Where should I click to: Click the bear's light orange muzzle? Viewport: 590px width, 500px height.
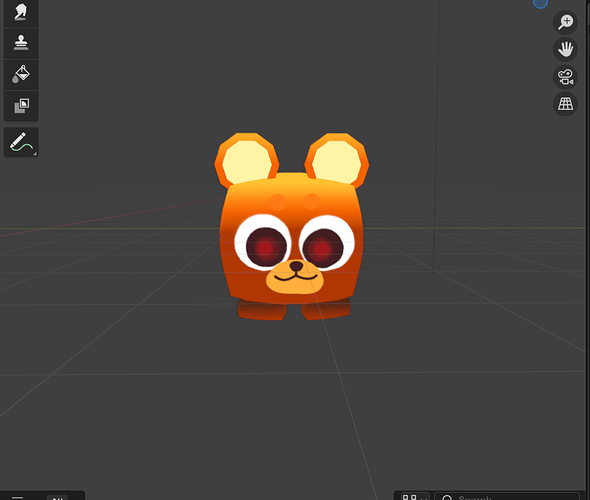[295, 278]
